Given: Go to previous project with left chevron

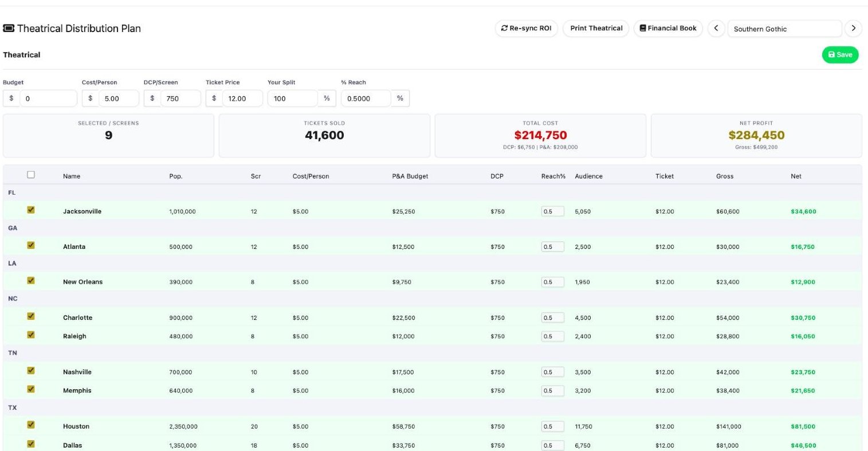Looking at the screenshot, I should click(x=716, y=28).
